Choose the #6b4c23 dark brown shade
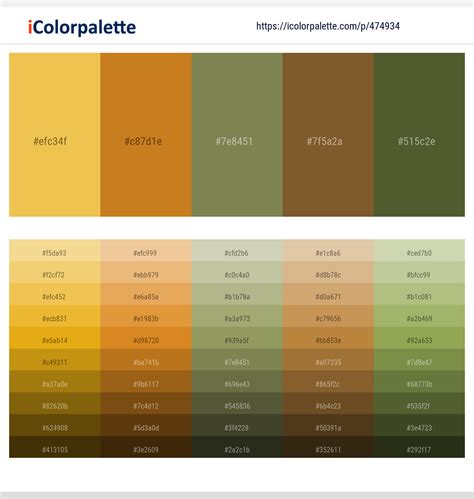Image resolution: width=474 pixels, height=499 pixels. pos(328,403)
